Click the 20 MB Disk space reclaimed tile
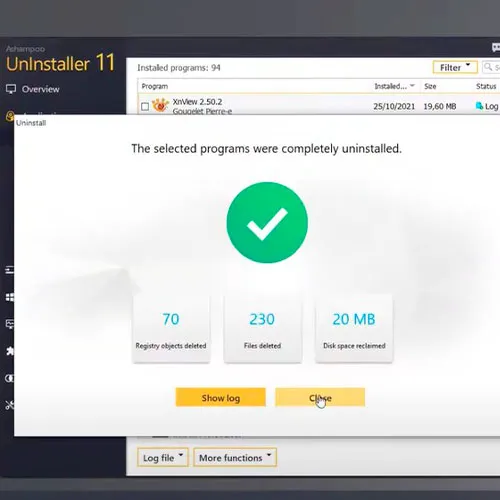Image resolution: width=500 pixels, height=500 pixels. pyautogui.click(x=354, y=329)
